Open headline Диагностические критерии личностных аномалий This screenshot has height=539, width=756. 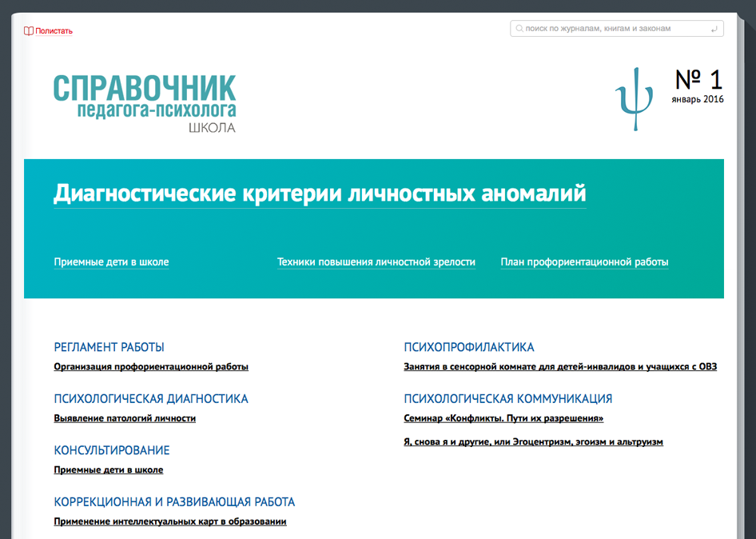[x=320, y=194]
